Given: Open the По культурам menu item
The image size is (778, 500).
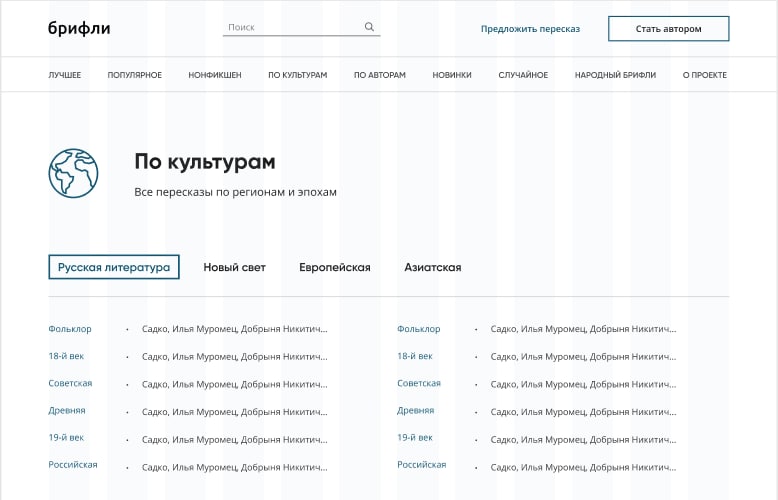Looking at the screenshot, I should point(297,75).
